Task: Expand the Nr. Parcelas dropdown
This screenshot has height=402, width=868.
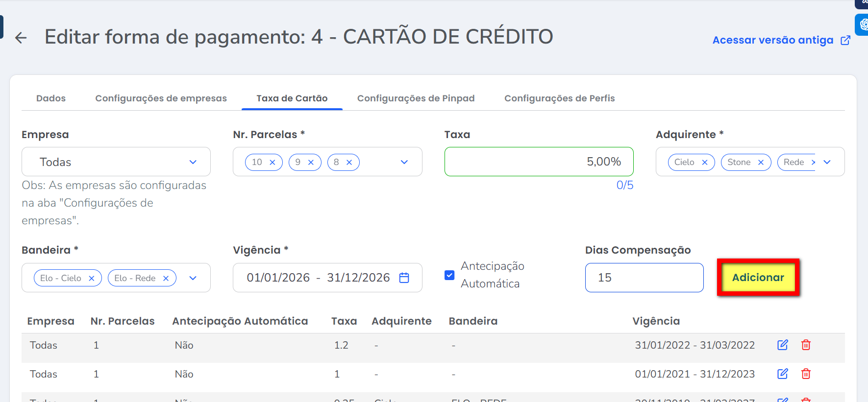Action: point(404,162)
